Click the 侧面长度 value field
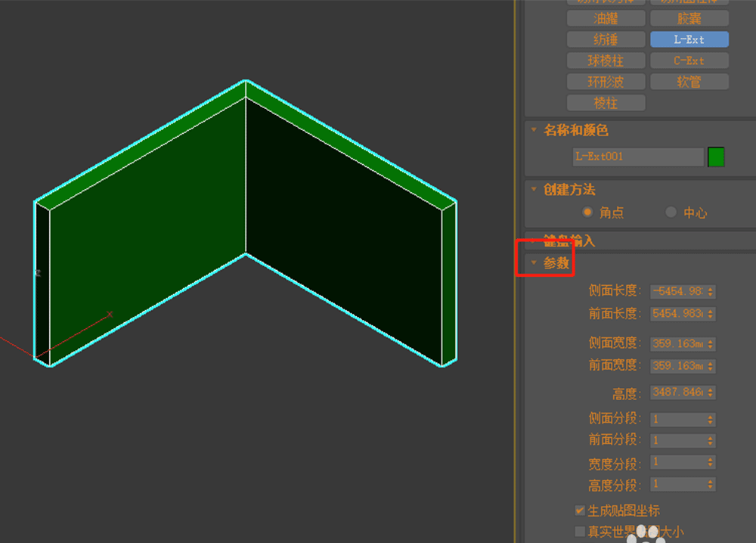This screenshot has width=756, height=543. (x=677, y=291)
